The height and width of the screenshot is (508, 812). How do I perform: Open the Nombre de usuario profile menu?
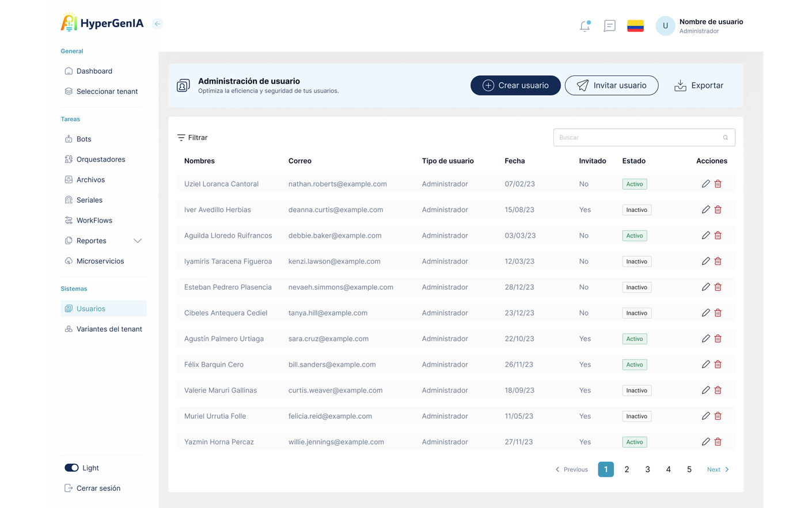[700, 26]
